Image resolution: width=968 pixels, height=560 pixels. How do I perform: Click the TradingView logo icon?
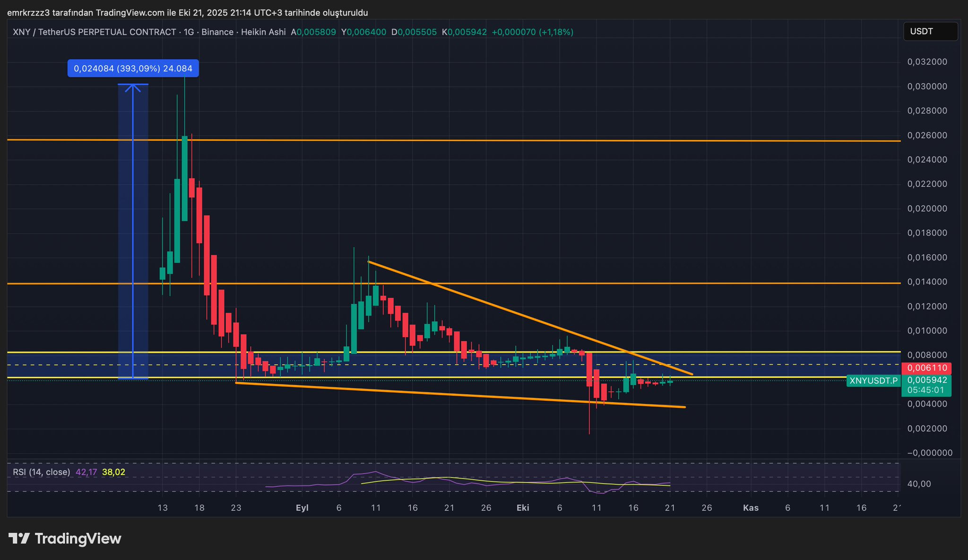pos(19,538)
